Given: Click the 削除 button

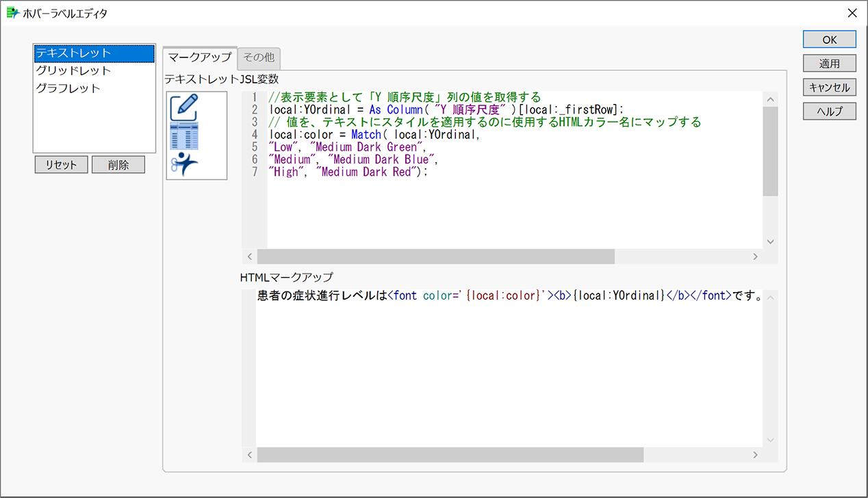Looking at the screenshot, I should pyautogui.click(x=118, y=164).
